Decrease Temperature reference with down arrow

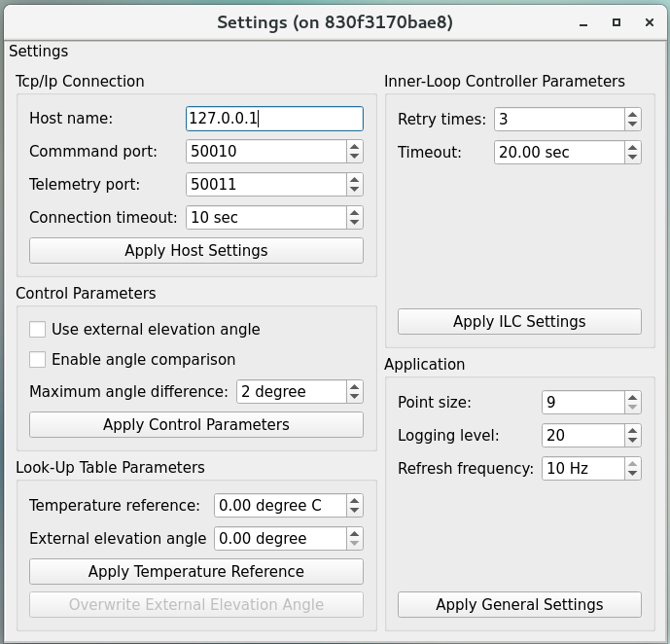pyautogui.click(x=355, y=511)
